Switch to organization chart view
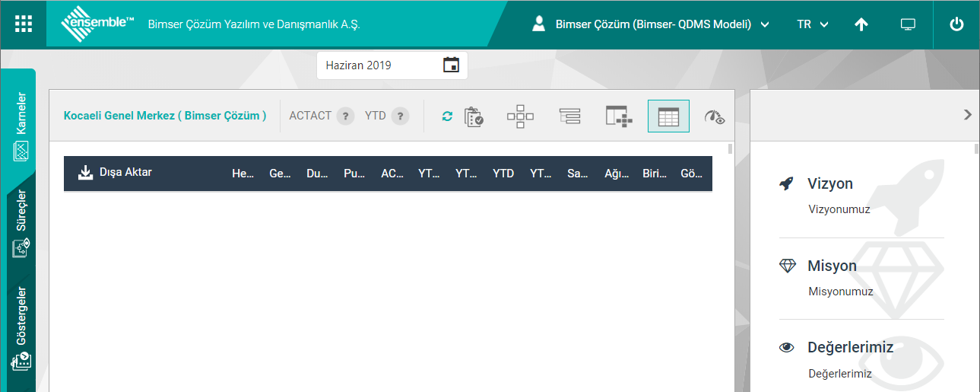 [520, 116]
